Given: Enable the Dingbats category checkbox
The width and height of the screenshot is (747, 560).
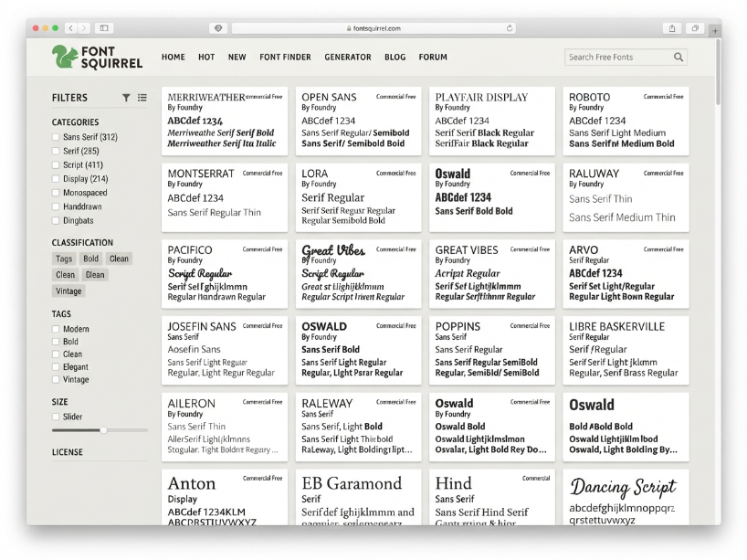Looking at the screenshot, I should [56, 220].
